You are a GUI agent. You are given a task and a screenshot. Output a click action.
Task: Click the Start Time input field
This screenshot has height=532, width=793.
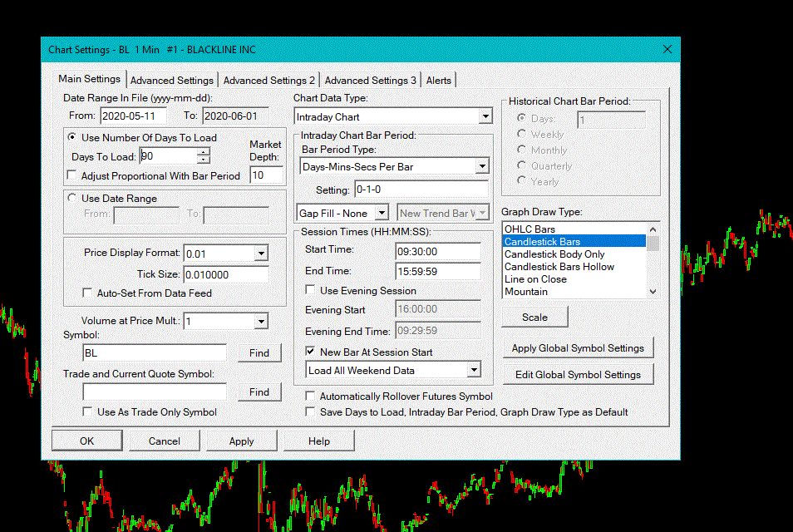(x=438, y=251)
